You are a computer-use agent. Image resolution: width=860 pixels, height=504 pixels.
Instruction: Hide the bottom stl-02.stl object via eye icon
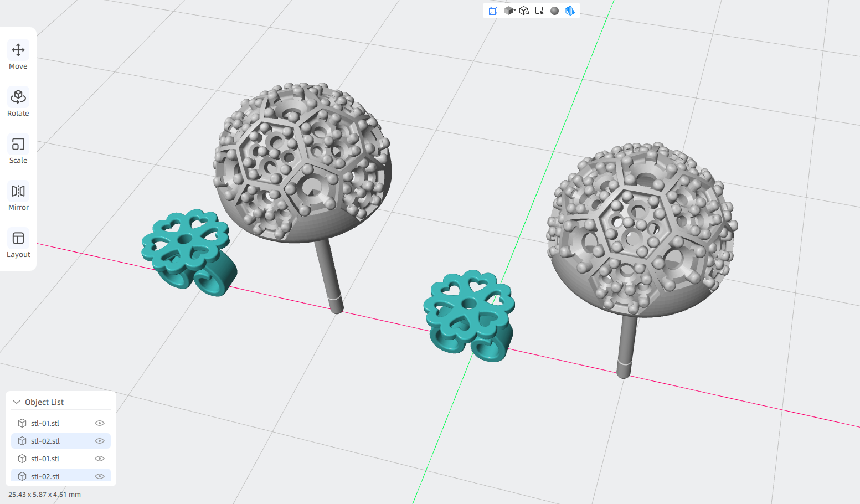[100, 476]
